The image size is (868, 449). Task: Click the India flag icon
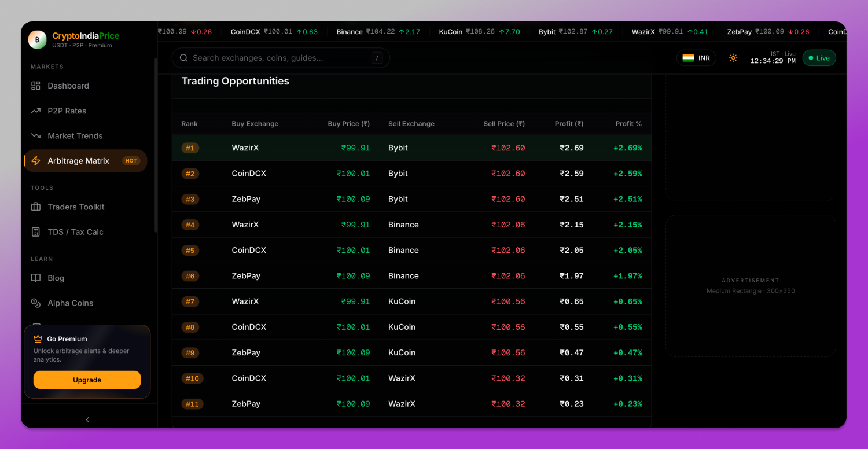[x=688, y=58]
